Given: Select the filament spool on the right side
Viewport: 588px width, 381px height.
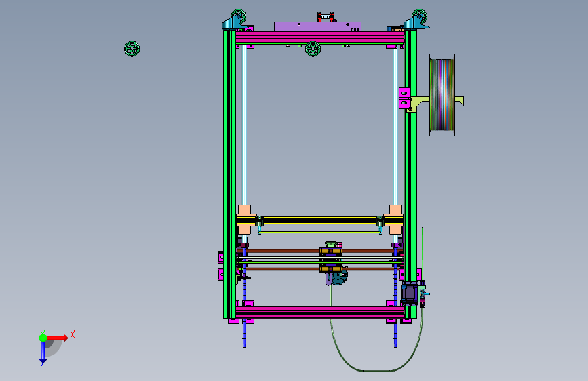Looking at the screenshot, I should pyautogui.click(x=442, y=94).
